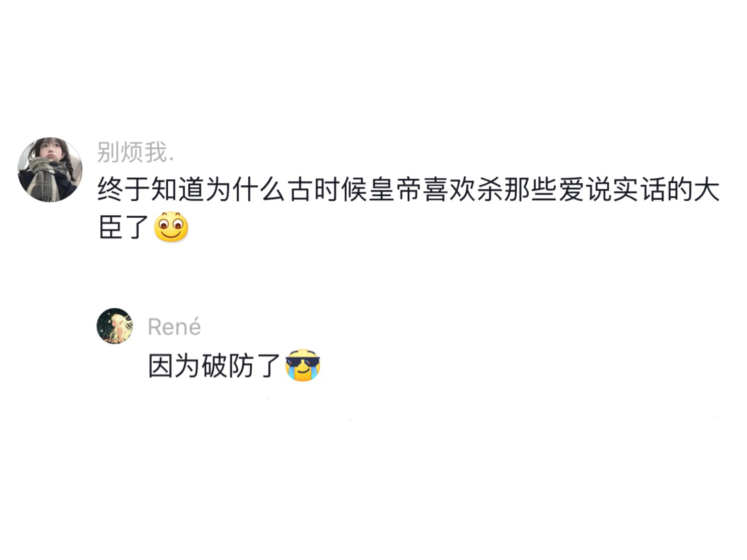Image resolution: width=747 pixels, height=560 pixels.
Task: Click the crying sunglasses emoji
Action: click(x=302, y=365)
